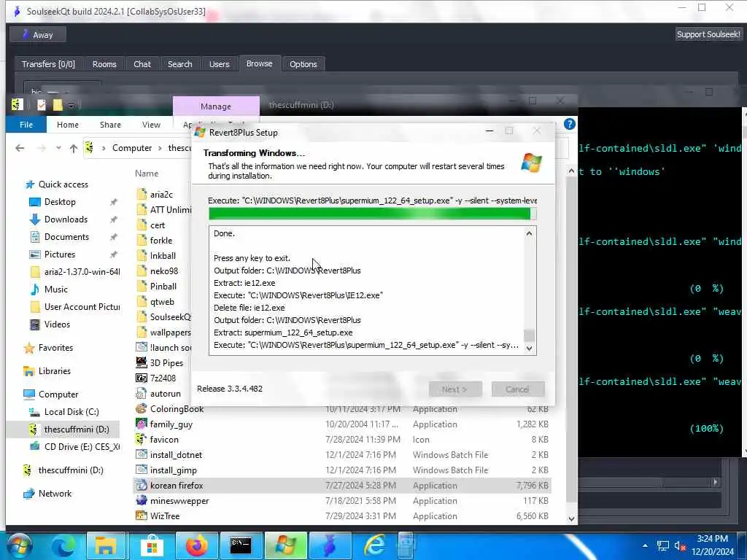Open the Windows Start button
This screenshot has width=747, height=560.
pyautogui.click(x=20, y=545)
